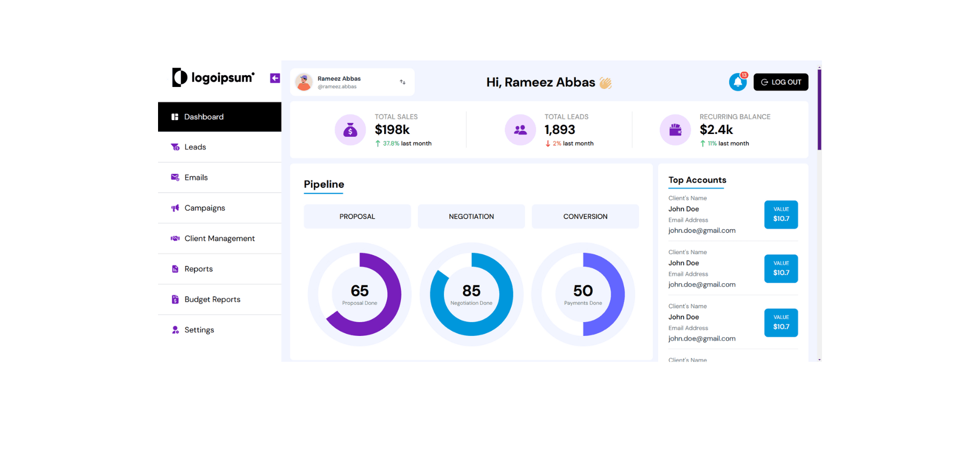This screenshot has width=980, height=452.
Task: Click the 37.8% last month indicator
Action: click(404, 144)
